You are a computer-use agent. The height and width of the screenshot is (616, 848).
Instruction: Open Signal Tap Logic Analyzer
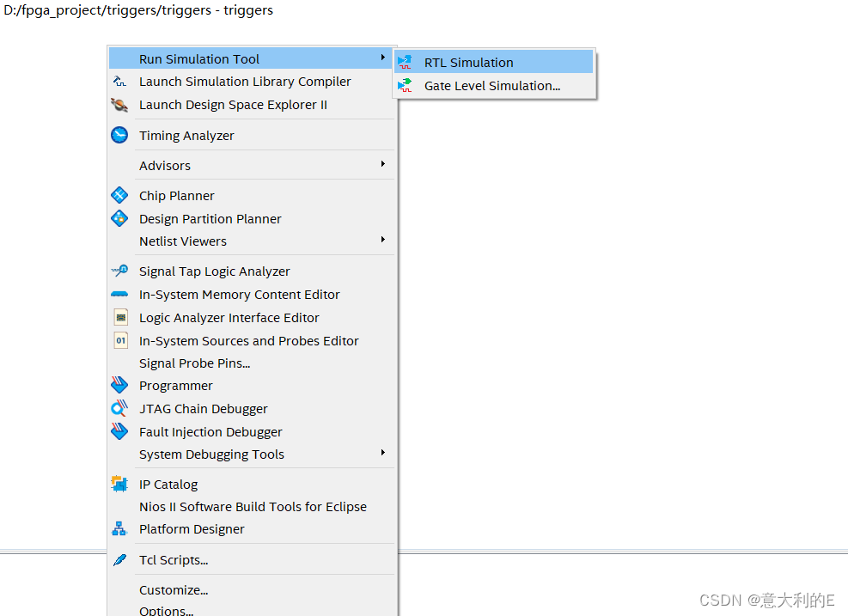point(252,271)
